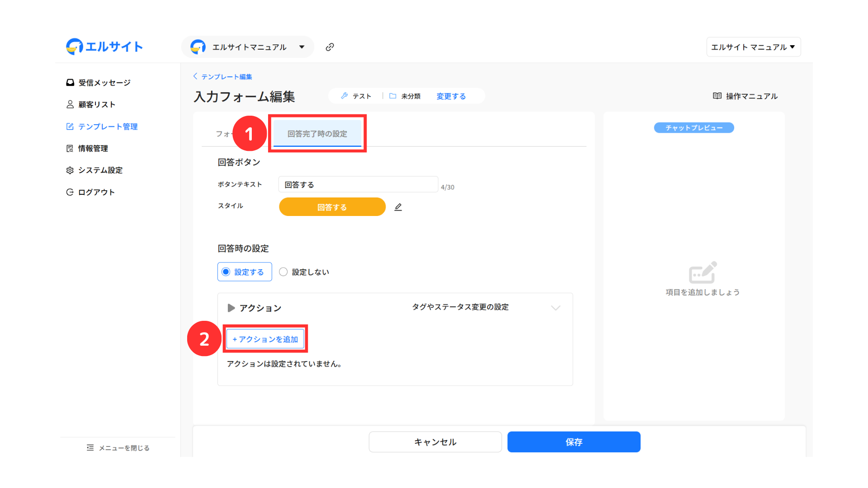This screenshot has height=488, width=868.
Task: Select the 設定しない radio button
Action: [x=283, y=272]
